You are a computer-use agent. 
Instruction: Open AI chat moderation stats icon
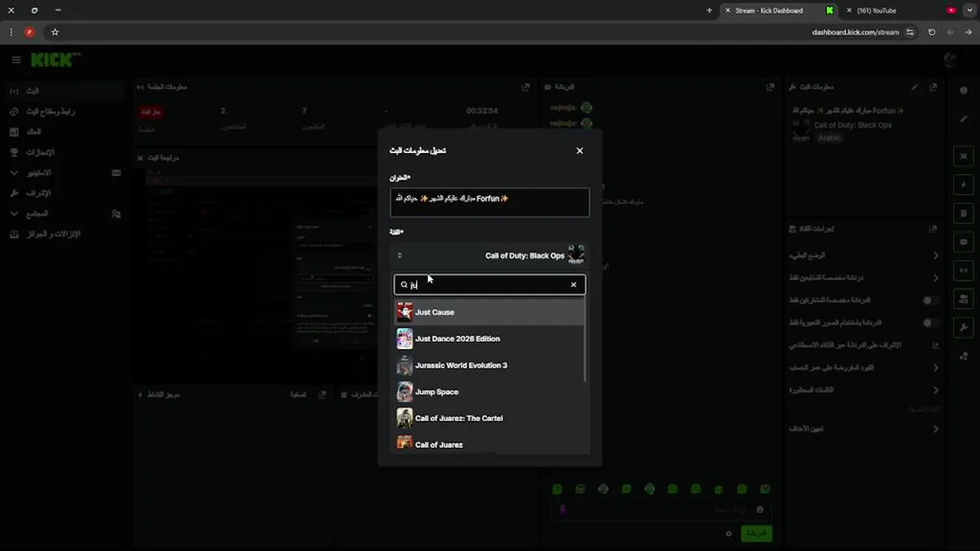pos(936,345)
